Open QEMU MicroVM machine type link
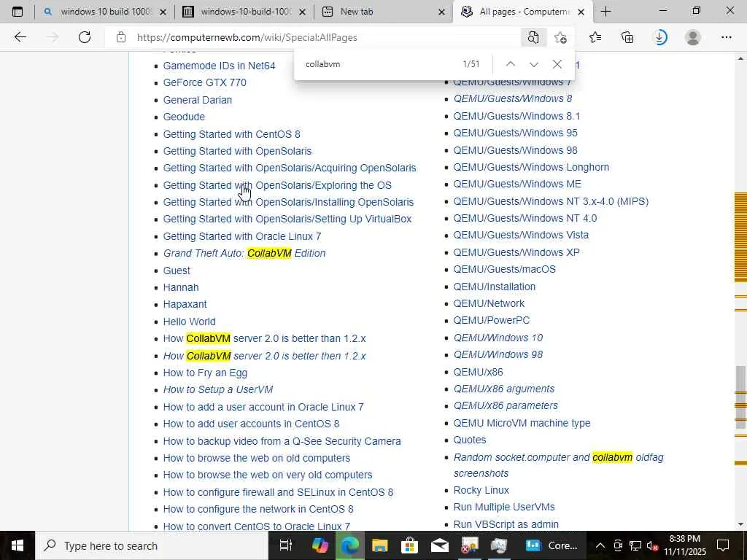 tap(522, 423)
